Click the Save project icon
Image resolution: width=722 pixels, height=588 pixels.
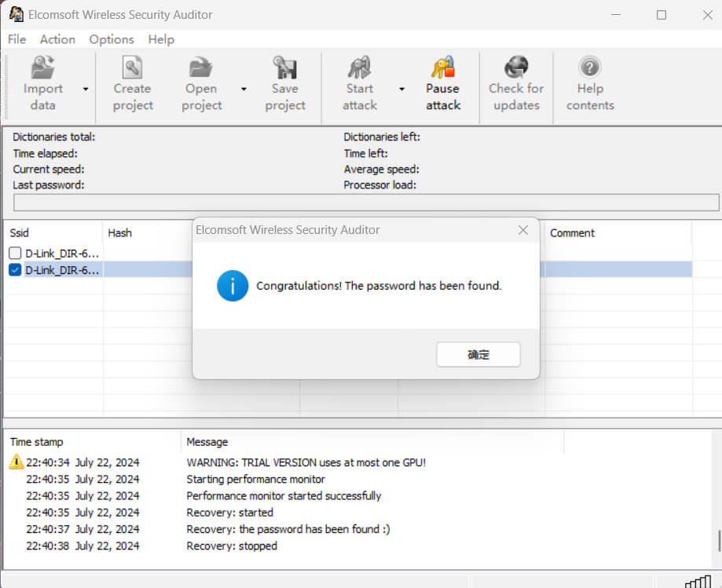pos(284,68)
